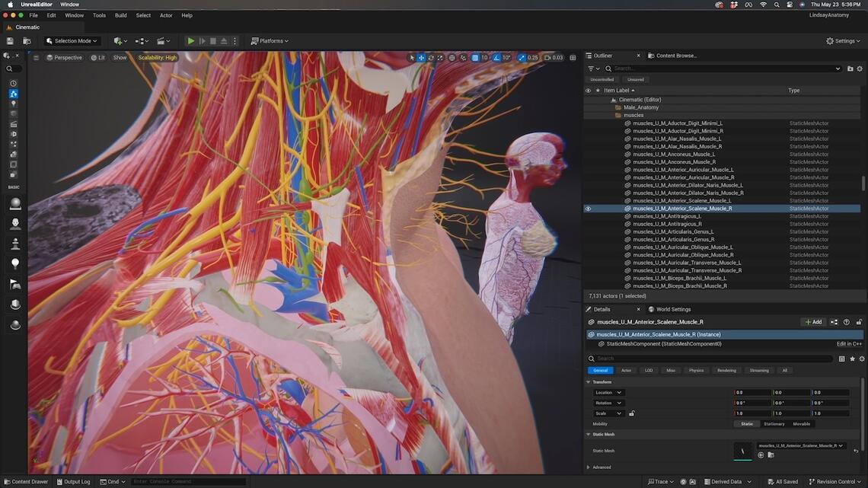
Task: Click the Add component button
Action: point(813,322)
